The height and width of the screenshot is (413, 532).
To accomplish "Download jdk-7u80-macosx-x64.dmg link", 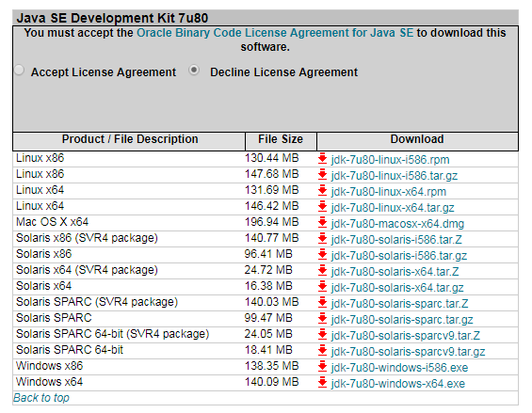I will tap(397, 224).
